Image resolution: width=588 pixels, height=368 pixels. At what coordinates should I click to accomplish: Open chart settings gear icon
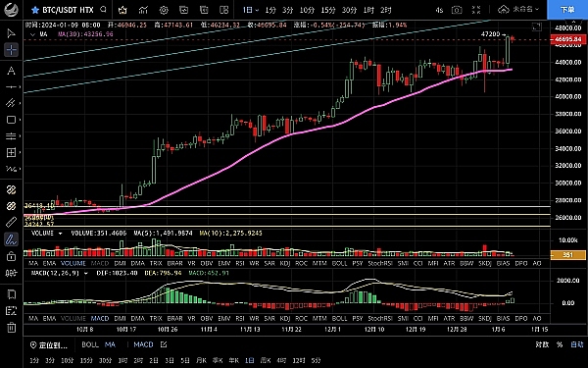pos(164,10)
